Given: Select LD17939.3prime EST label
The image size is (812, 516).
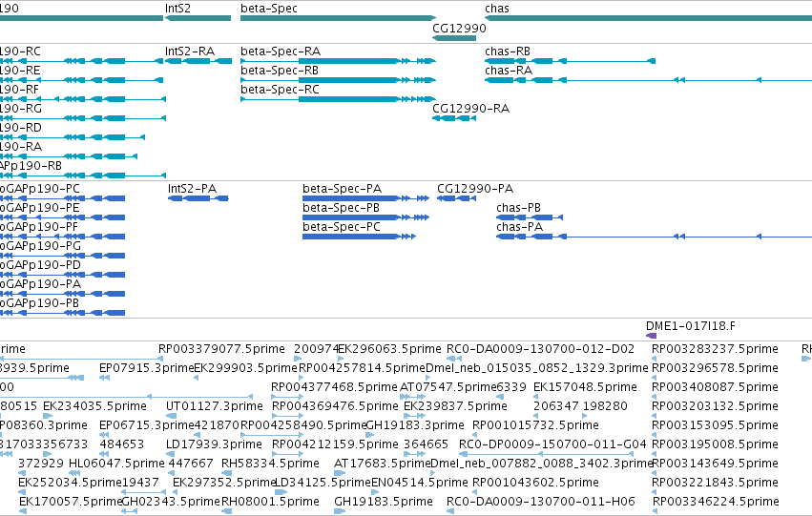Looking at the screenshot, I should (214, 444).
